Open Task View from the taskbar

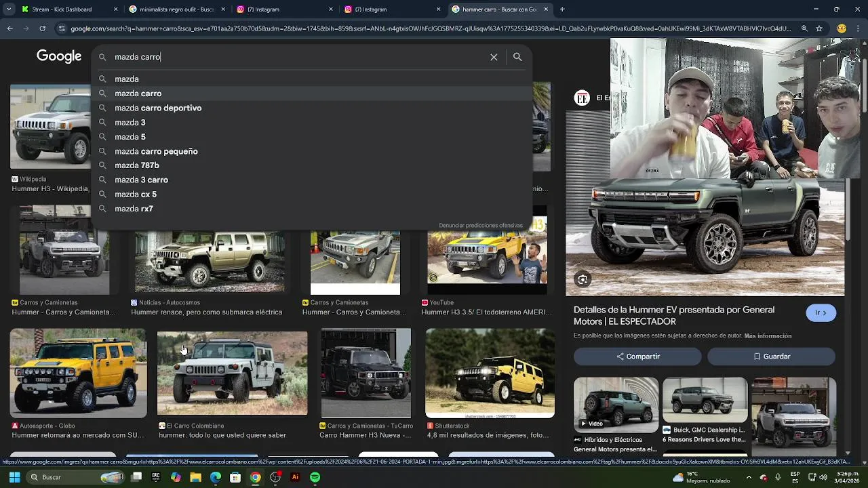tap(136, 477)
